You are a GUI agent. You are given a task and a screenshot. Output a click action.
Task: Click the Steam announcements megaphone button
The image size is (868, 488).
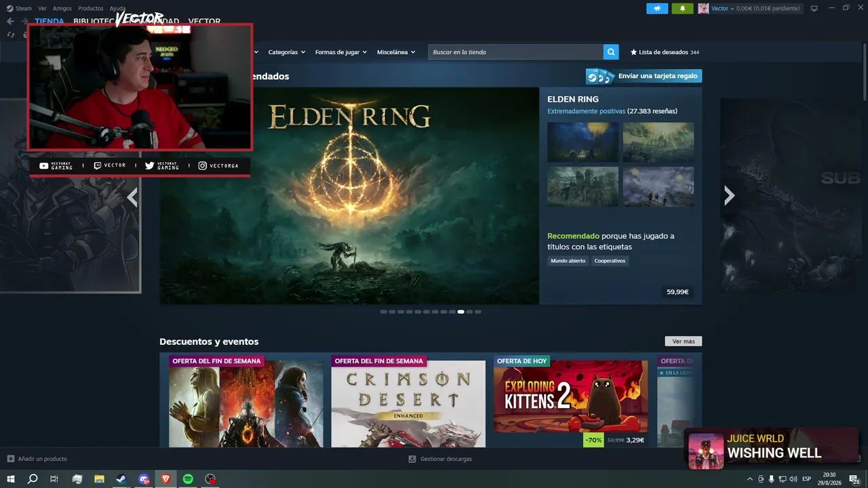[x=657, y=8]
